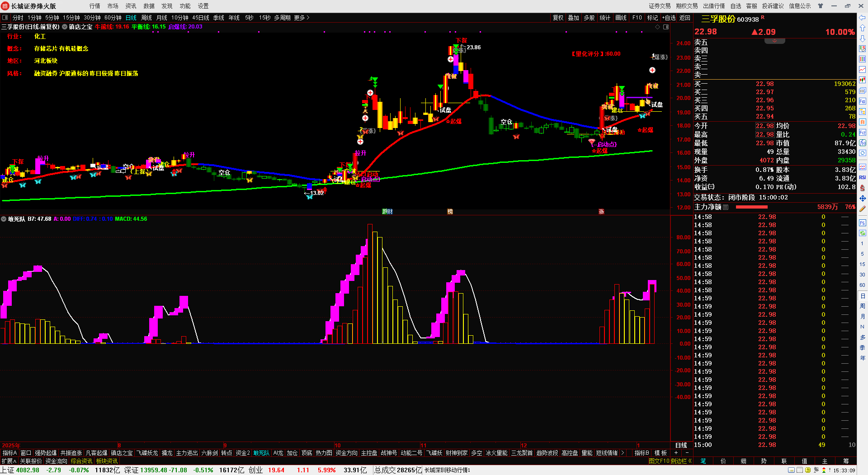868x475 pixels.
Task: Open the 复权 adjustment dropdown
Action: [x=558, y=18]
